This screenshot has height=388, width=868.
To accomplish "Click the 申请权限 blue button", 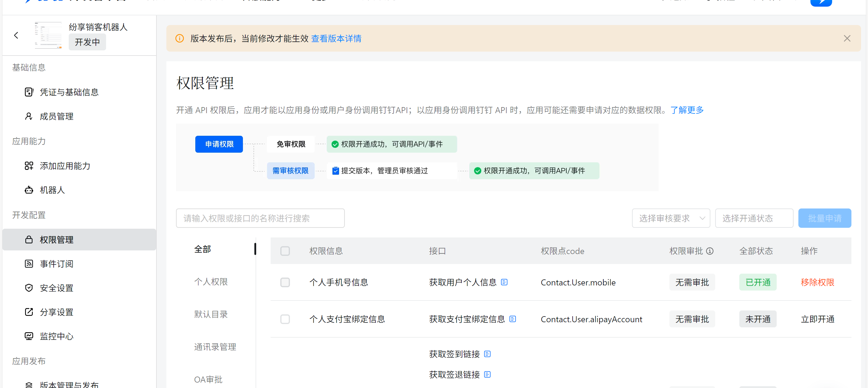I will coord(219,144).
